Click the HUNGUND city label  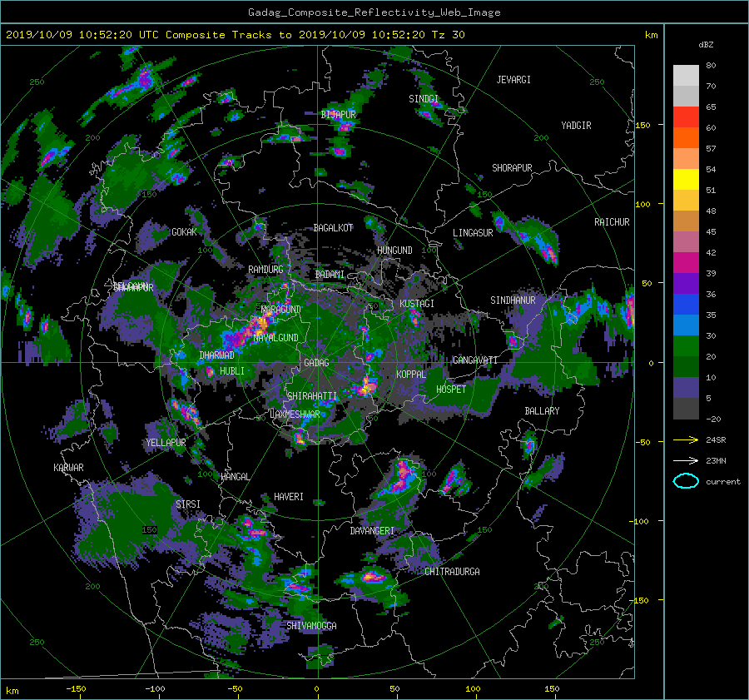click(x=394, y=251)
